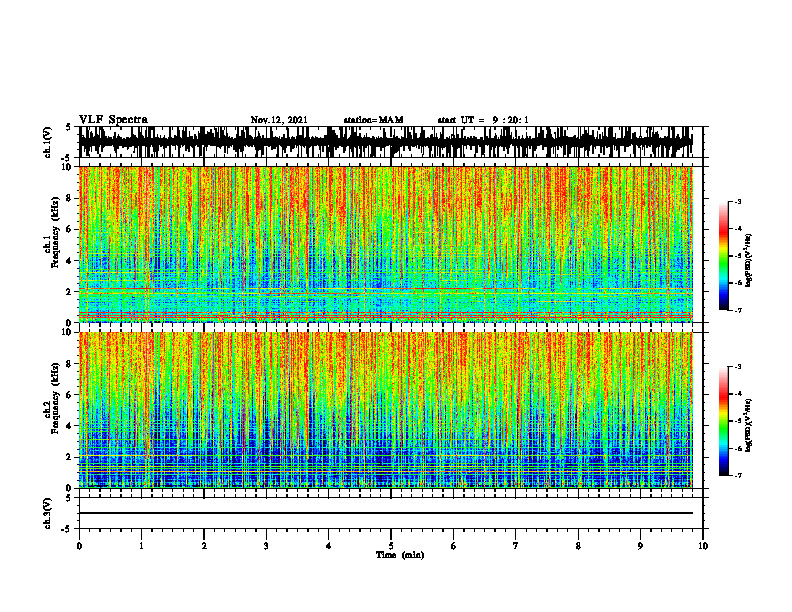Click the "-3" label on ch.1 colorbar
The width and height of the screenshot is (792, 612).
click(738, 201)
